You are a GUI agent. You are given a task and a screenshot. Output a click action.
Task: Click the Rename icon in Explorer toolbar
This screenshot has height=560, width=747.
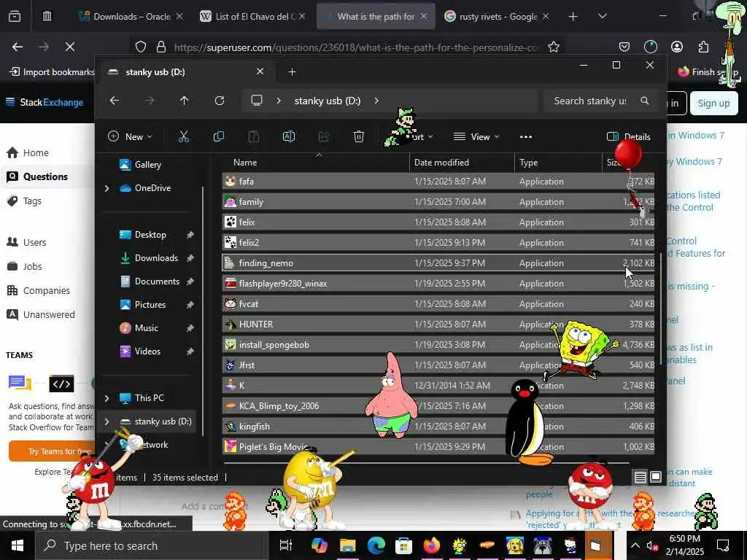click(x=289, y=137)
